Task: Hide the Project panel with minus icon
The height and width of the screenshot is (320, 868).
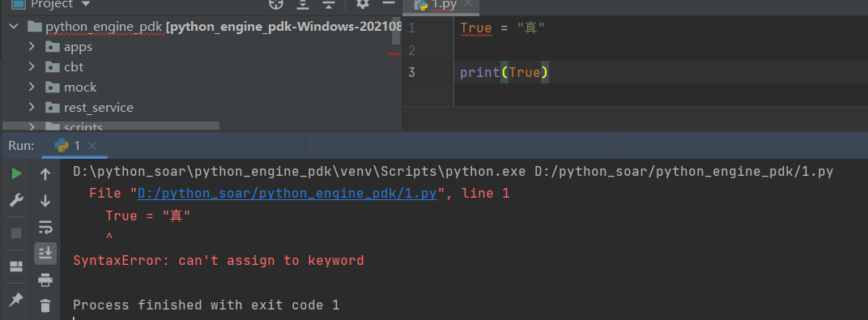Action: pos(389,4)
